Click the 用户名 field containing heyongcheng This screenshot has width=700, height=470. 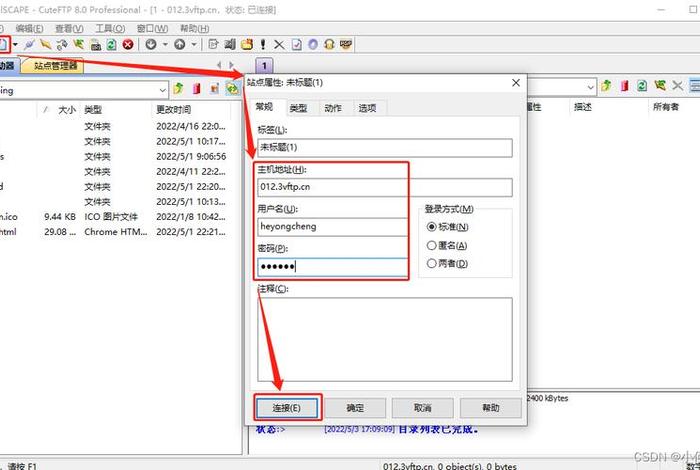(333, 227)
